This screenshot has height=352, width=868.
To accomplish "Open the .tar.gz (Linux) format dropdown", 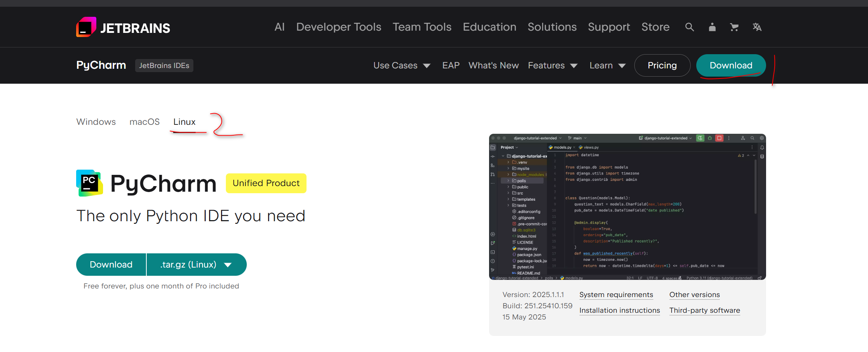I will click(196, 265).
